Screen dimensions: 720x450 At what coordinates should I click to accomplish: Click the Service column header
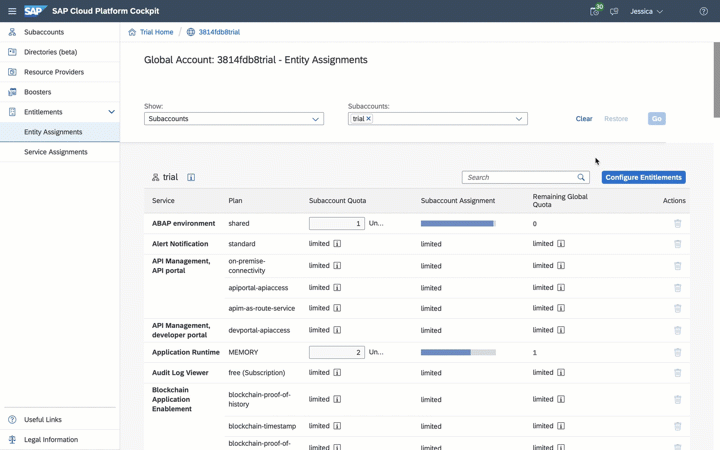pyautogui.click(x=163, y=201)
